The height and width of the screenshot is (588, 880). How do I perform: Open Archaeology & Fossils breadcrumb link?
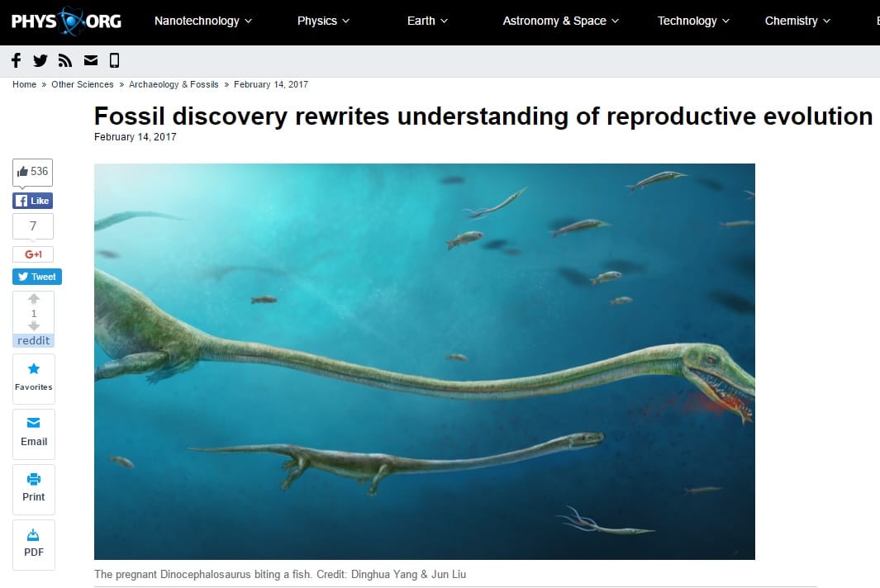tap(174, 85)
